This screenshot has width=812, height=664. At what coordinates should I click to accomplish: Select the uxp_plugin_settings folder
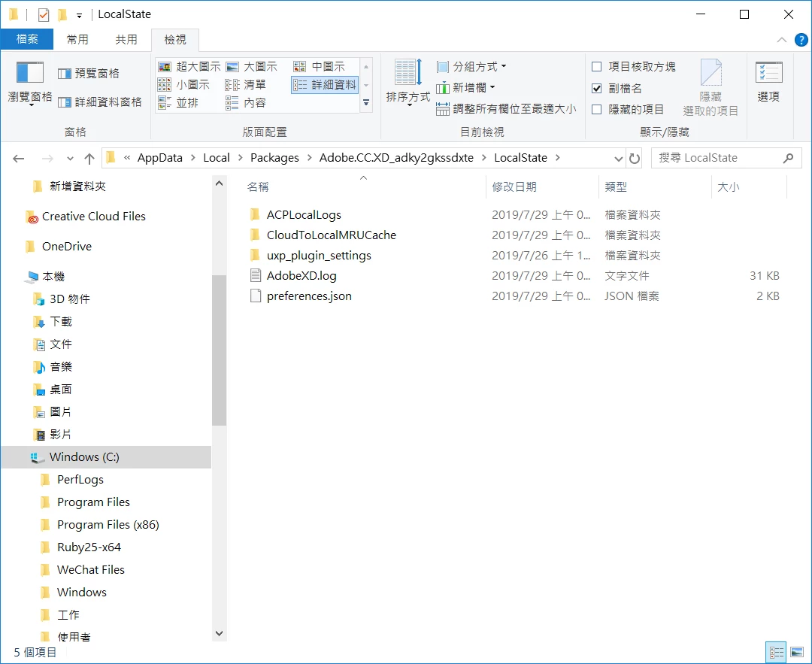pyautogui.click(x=319, y=256)
